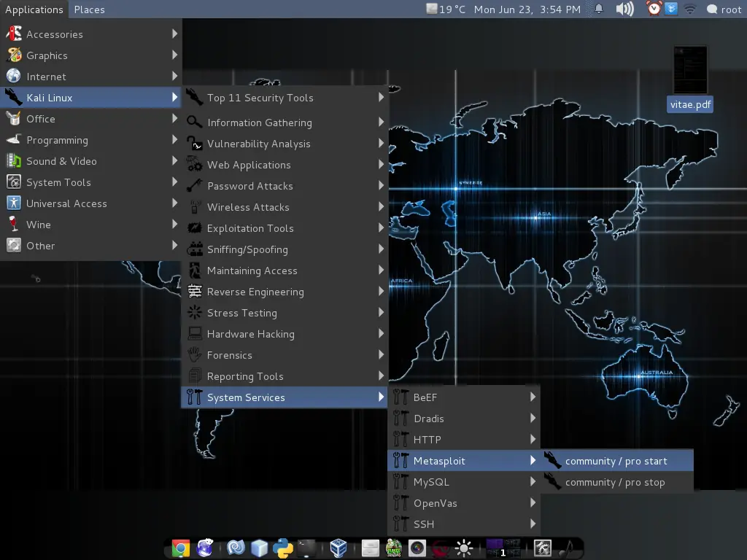Expand the MySQL submenu arrow

click(533, 481)
